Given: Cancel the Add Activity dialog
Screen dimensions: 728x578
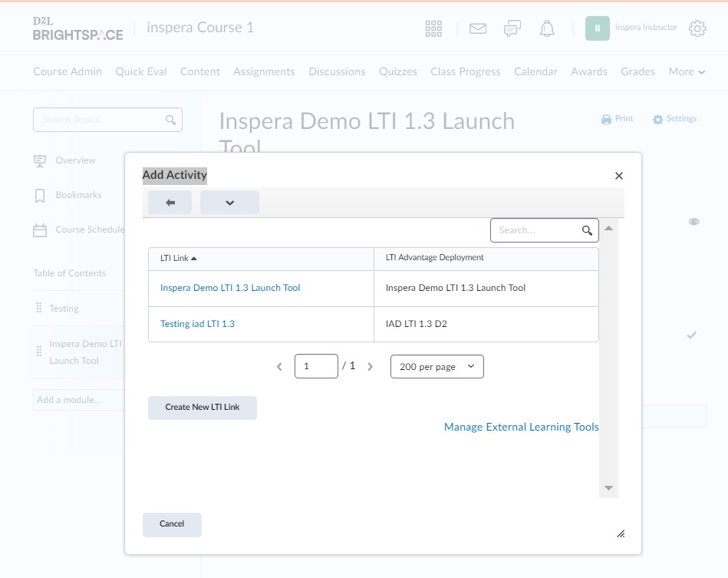Looking at the screenshot, I should pos(172,524).
